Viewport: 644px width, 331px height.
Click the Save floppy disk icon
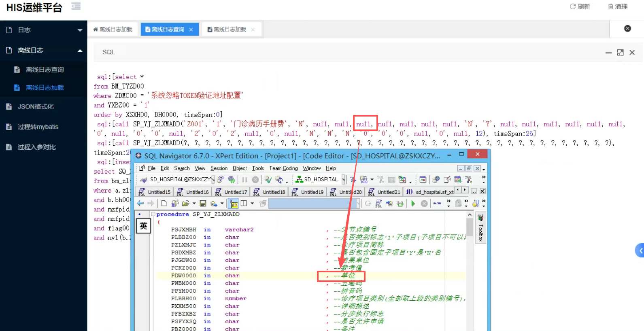tap(203, 204)
